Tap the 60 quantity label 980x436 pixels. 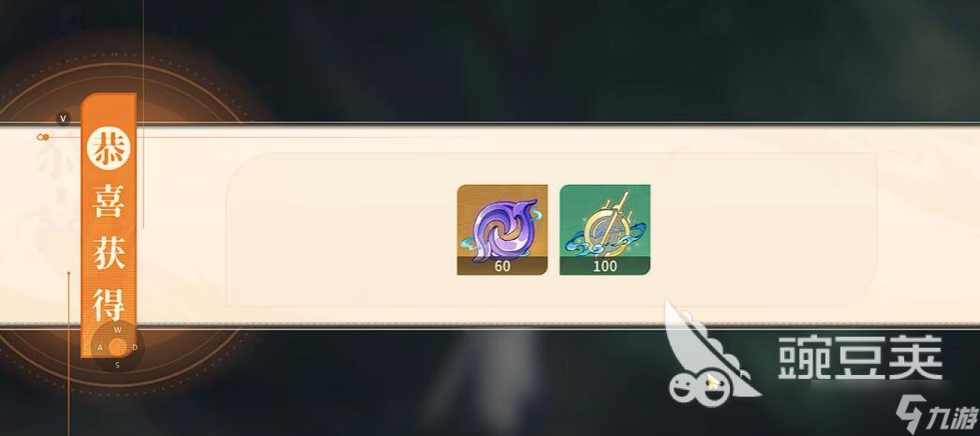coord(502,266)
